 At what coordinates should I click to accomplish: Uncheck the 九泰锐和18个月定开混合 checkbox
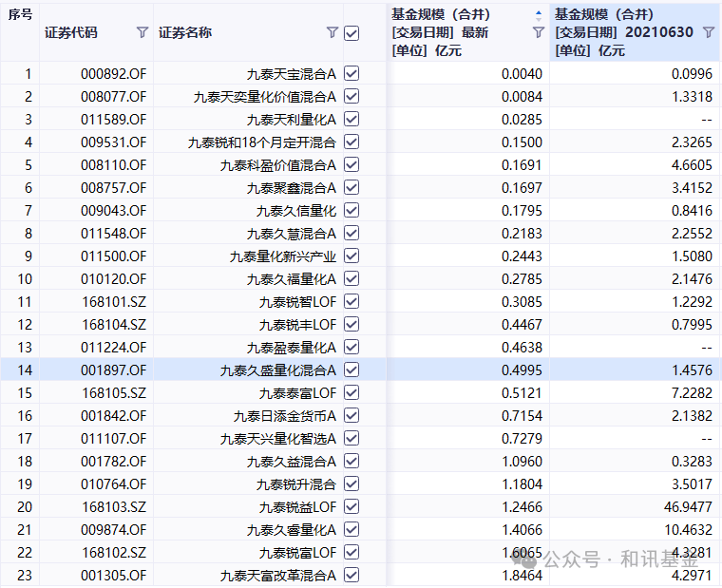click(x=351, y=142)
